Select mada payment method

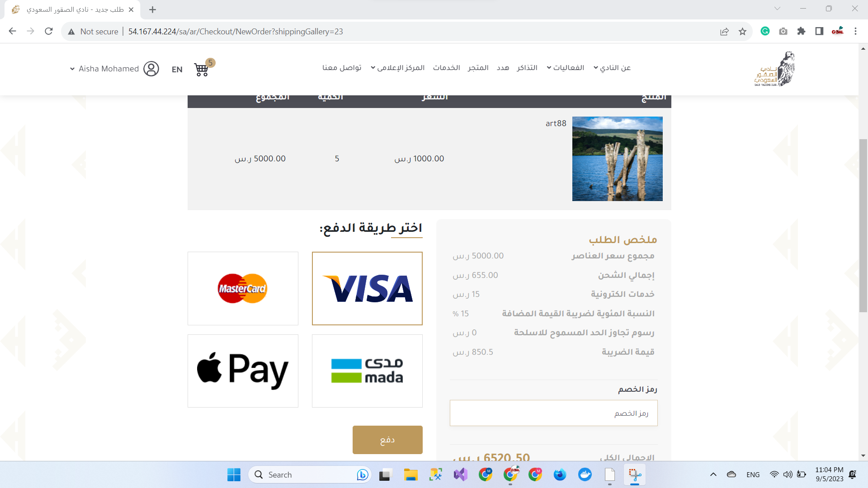click(x=367, y=371)
